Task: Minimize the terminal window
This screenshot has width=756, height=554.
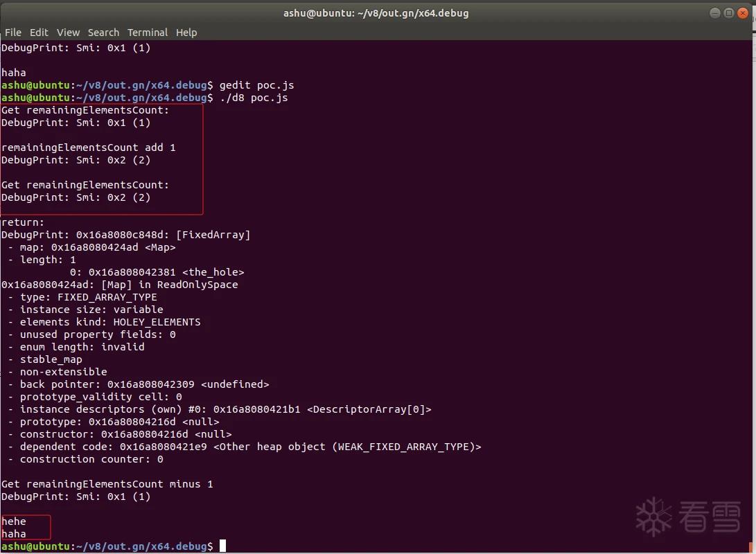Action: tap(715, 13)
